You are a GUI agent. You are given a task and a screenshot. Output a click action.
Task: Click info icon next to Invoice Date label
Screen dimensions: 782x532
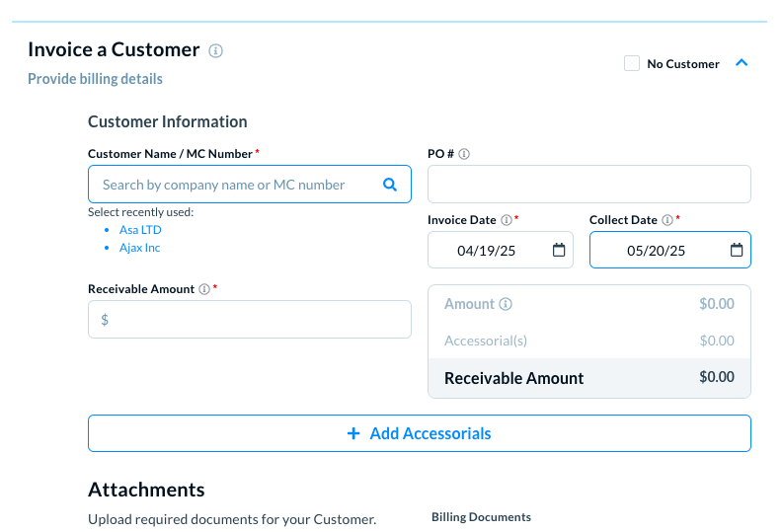point(506,220)
